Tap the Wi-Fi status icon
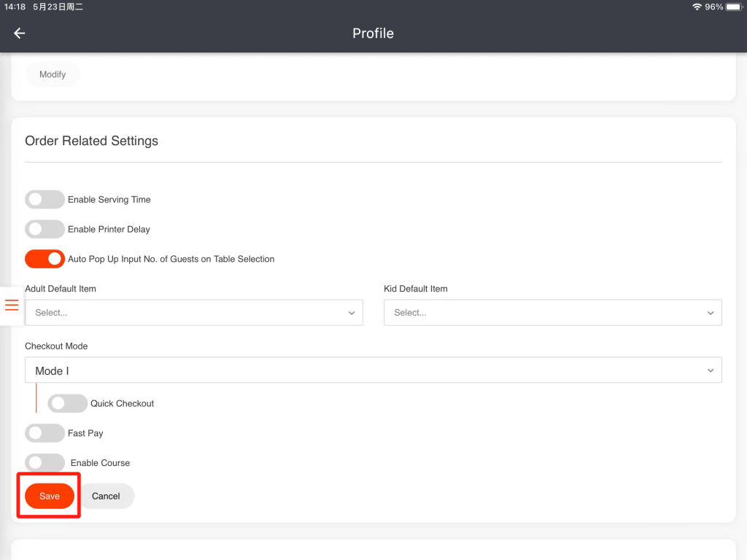Viewport: 747px width, 560px height. (x=697, y=7)
